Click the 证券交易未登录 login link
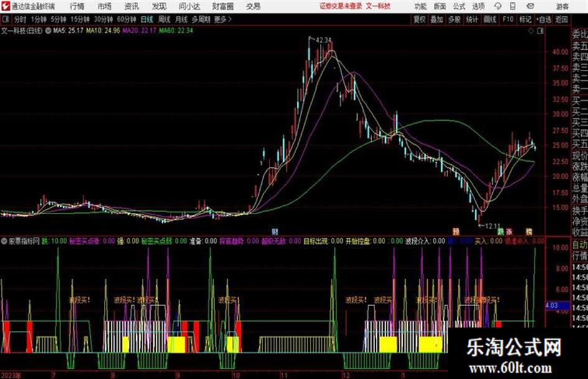The height and width of the screenshot is (379, 588). [340, 6]
